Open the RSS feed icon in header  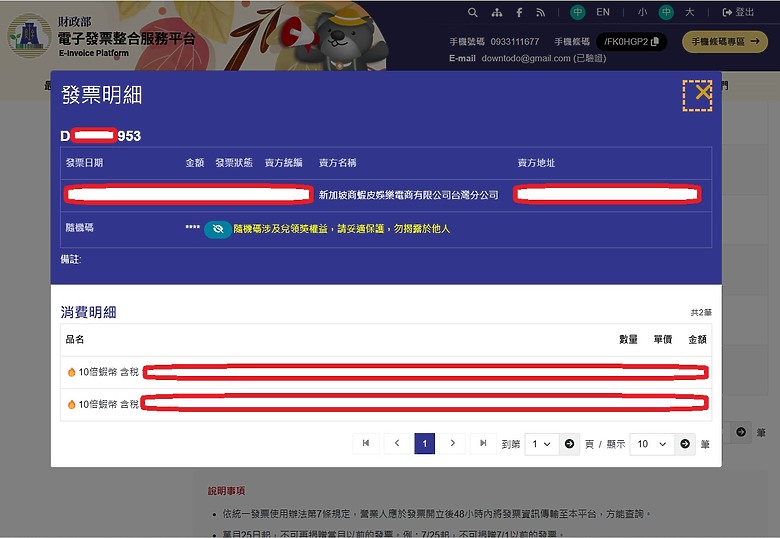(x=541, y=12)
